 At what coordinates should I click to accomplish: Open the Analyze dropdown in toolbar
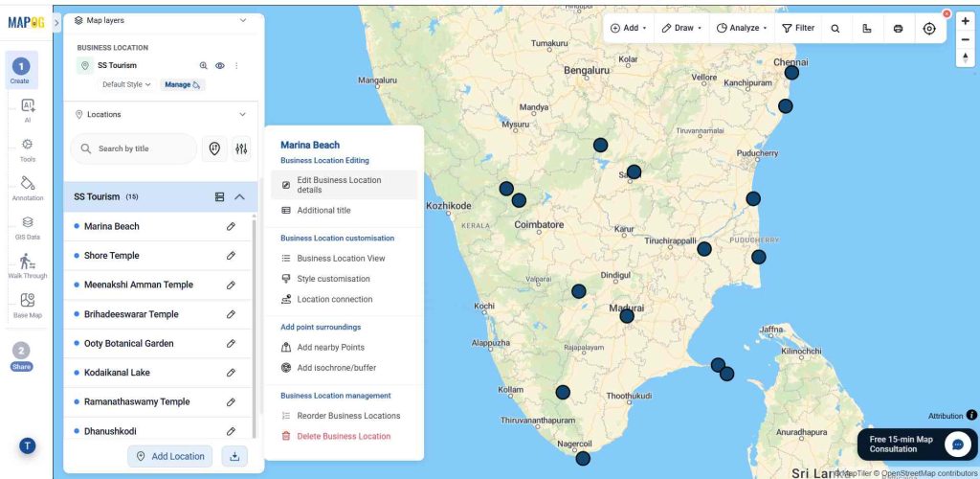[x=742, y=28]
